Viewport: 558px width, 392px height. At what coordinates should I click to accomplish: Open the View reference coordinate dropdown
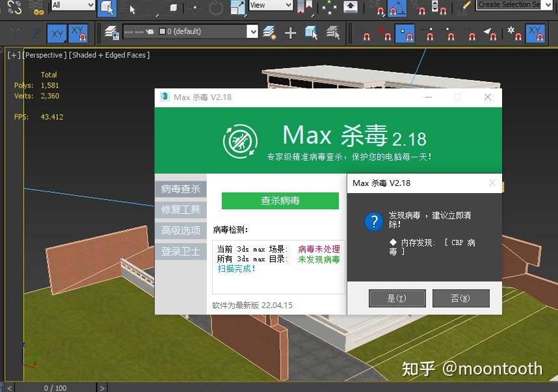[x=270, y=5]
